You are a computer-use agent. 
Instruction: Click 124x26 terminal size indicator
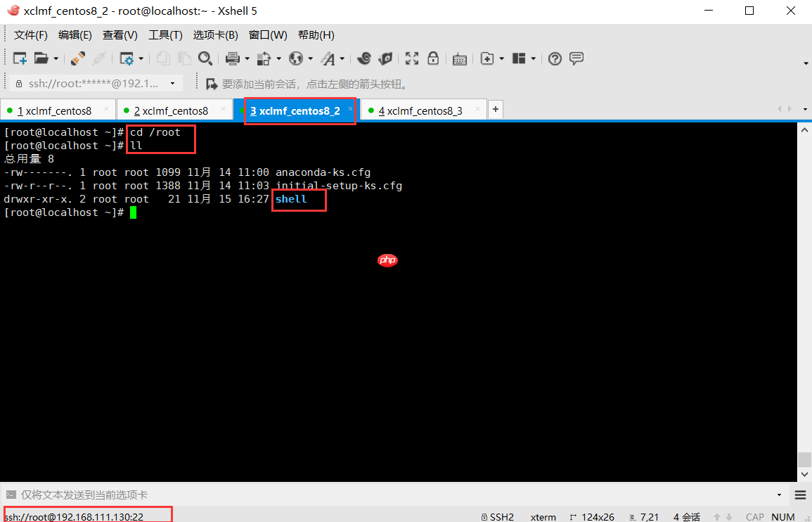click(593, 517)
